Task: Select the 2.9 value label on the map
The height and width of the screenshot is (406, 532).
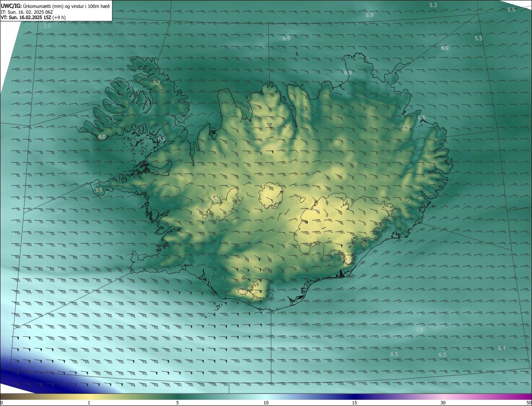Action: coord(406,128)
